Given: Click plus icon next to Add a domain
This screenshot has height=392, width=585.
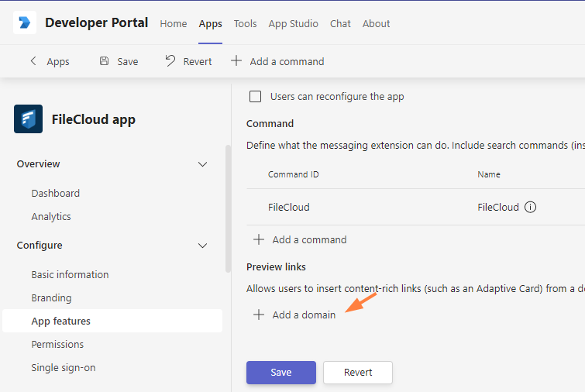Looking at the screenshot, I should (x=259, y=315).
